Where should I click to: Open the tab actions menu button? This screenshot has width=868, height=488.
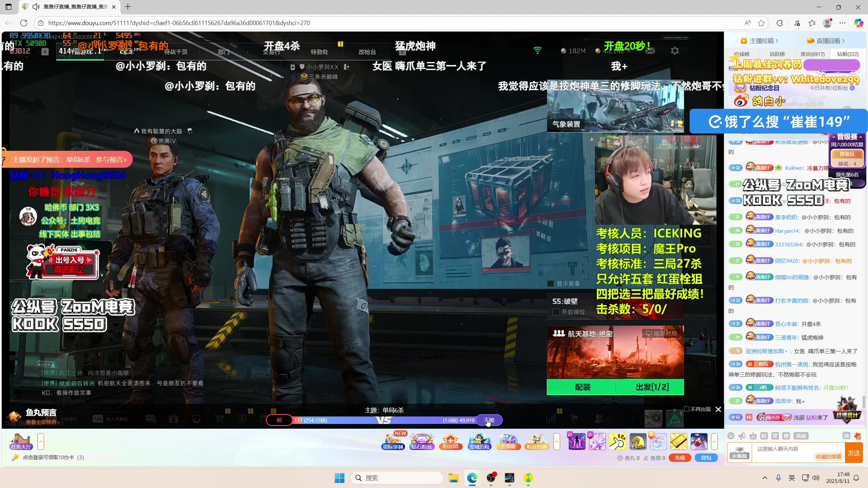pos(8,7)
